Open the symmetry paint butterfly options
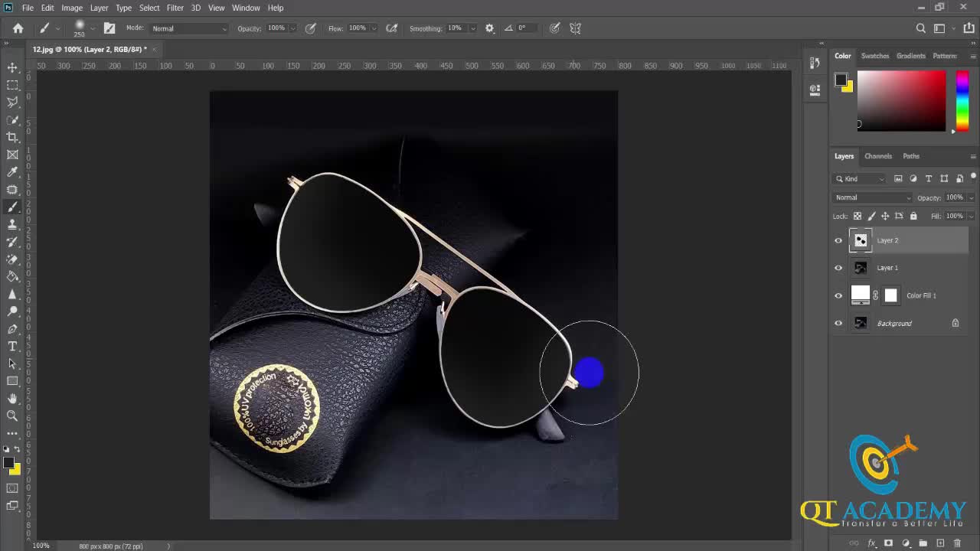 pos(575,28)
